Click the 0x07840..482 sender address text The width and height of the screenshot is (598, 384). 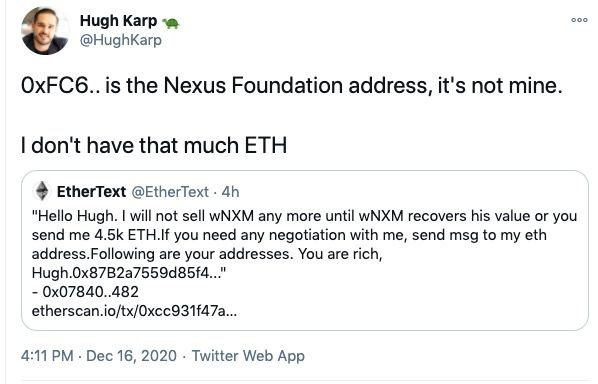point(85,292)
